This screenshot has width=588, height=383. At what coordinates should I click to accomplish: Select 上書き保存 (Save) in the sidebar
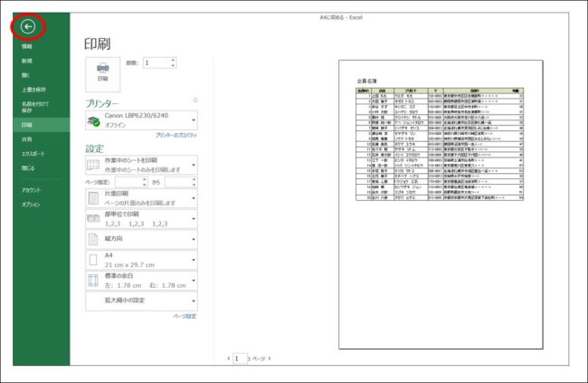[x=33, y=90]
